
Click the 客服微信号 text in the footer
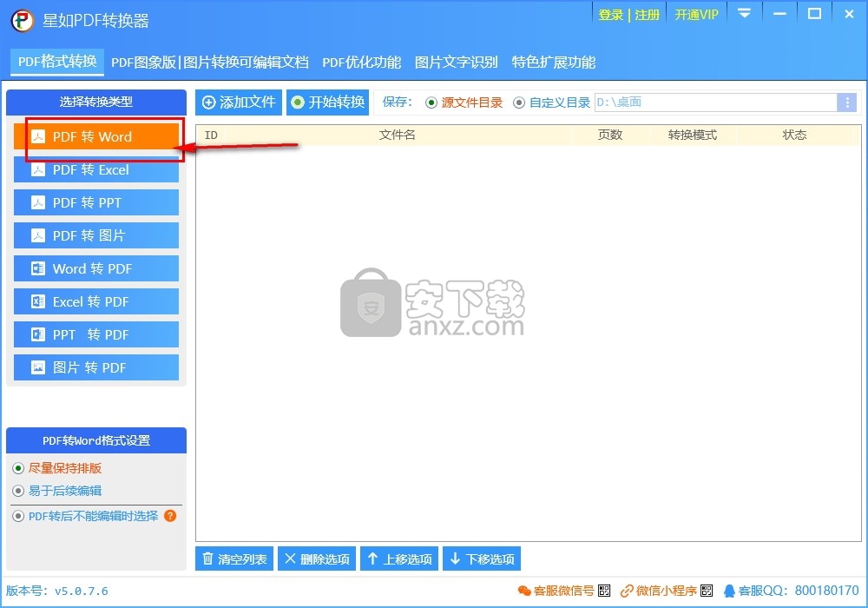pos(563,591)
